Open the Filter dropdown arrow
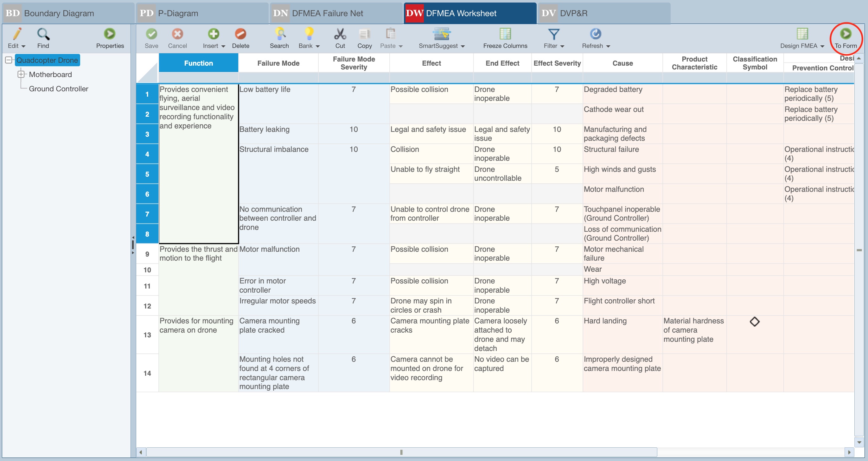 pyautogui.click(x=562, y=46)
